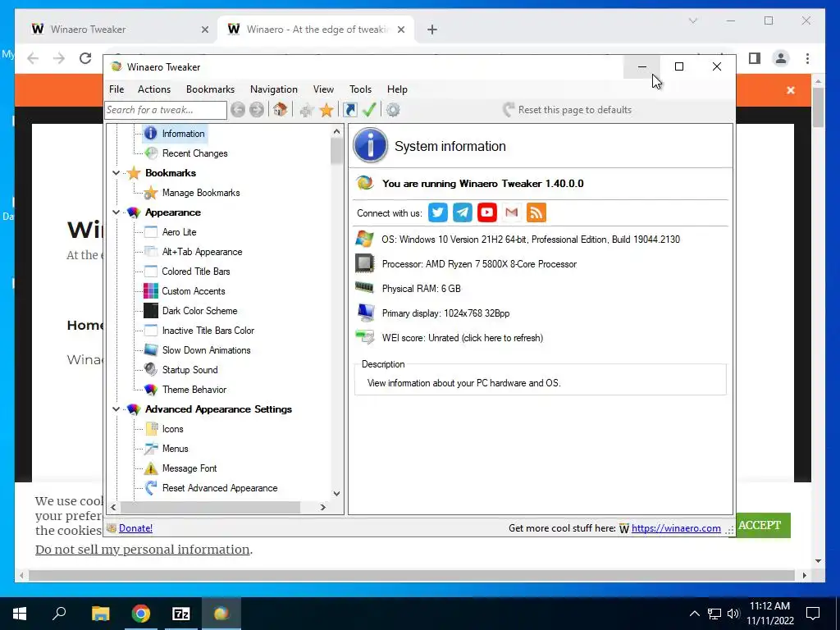Open bookmarks via the gold star toolbar icon
Viewport: 840px width, 630px height.
click(326, 111)
